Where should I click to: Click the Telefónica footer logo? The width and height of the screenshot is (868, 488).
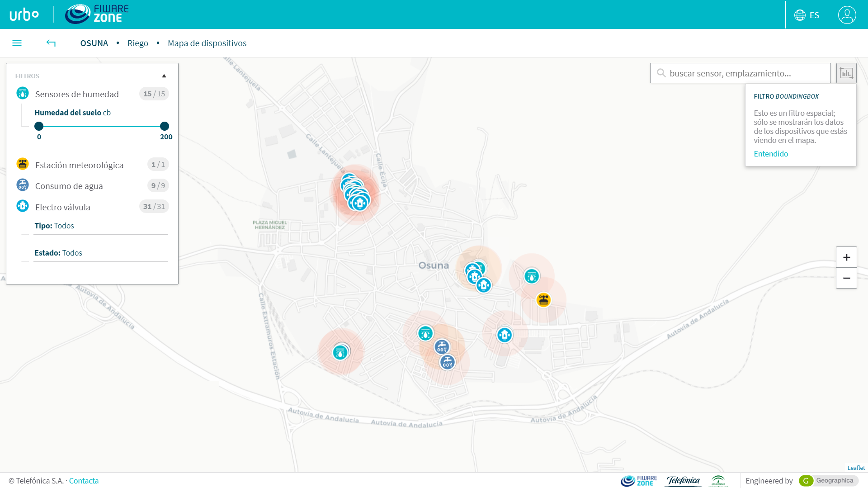683,481
